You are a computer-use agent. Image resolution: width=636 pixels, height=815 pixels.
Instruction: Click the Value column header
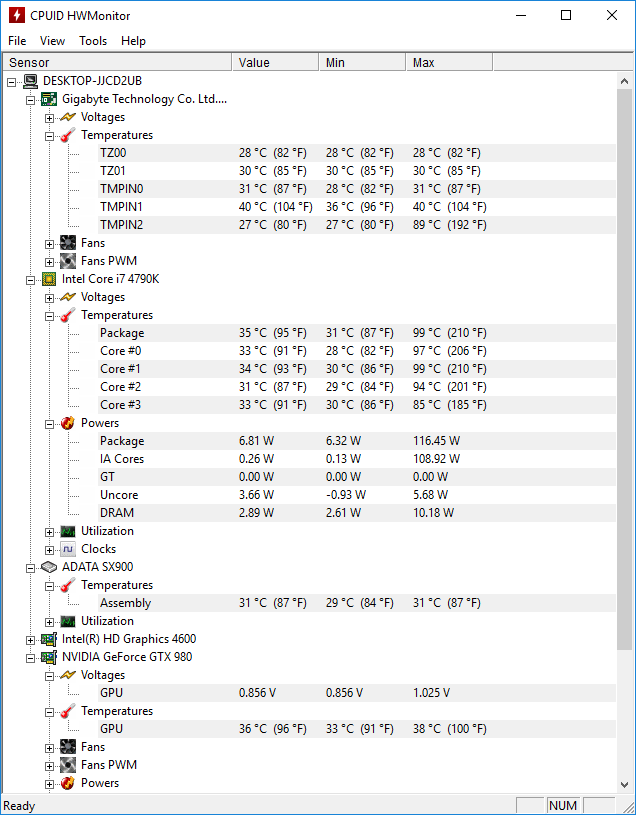pyautogui.click(x=275, y=62)
